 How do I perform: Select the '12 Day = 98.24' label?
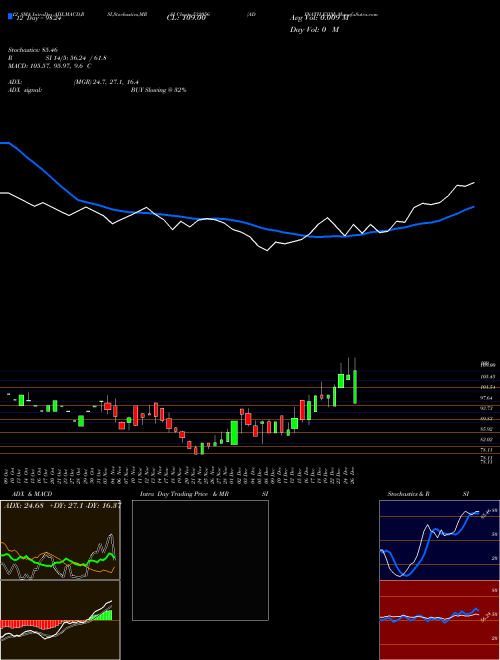coord(37,19)
